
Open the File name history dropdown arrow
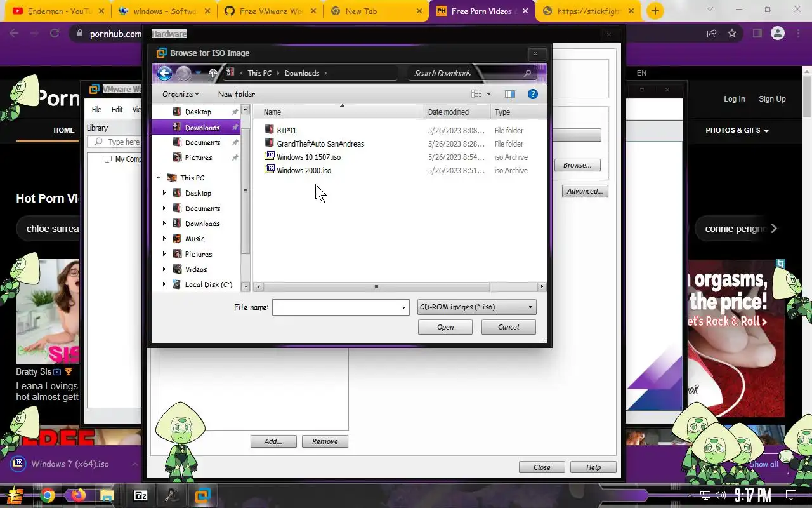pyautogui.click(x=403, y=307)
